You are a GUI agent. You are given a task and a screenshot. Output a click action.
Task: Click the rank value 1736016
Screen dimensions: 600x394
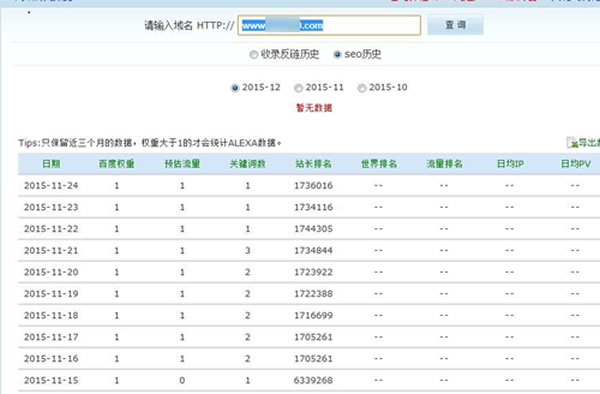click(x=313, y=186)
